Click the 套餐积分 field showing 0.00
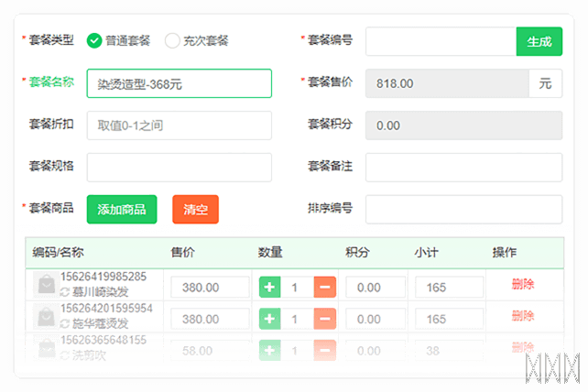The image size is (588, 392). [463, 125]
